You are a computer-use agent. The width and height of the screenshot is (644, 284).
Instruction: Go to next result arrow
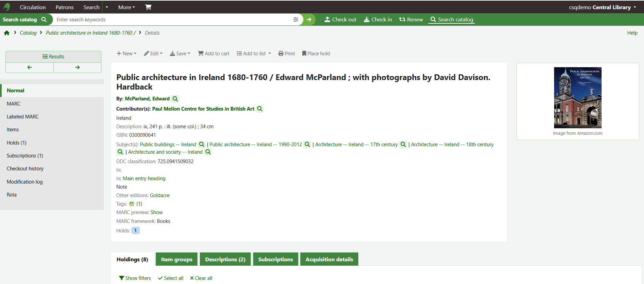tap(77, 68)
